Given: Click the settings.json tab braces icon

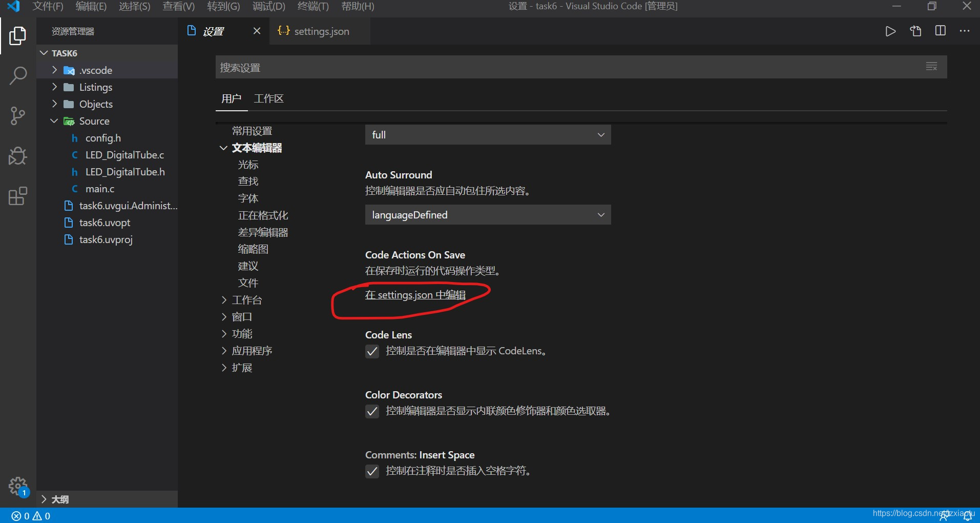Looking at the screenshot, I should pyautogui.click(x=283, y=31).
